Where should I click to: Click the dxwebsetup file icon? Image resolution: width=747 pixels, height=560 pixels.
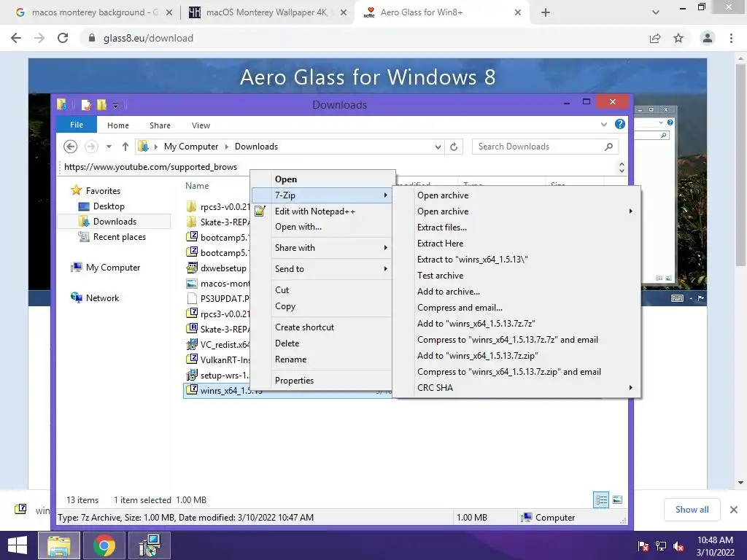pyautogui.click(x=192, y=268)
